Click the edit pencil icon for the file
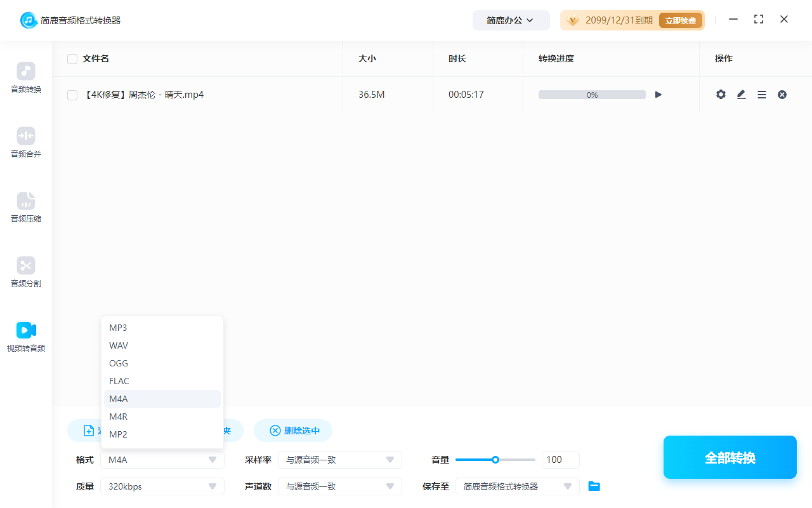 click(x=741, y=94)
